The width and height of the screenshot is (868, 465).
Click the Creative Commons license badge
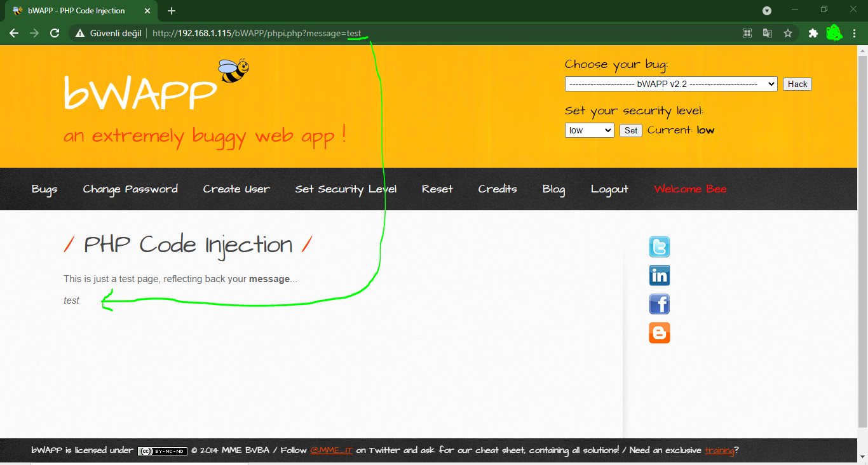tap(163, 451)
